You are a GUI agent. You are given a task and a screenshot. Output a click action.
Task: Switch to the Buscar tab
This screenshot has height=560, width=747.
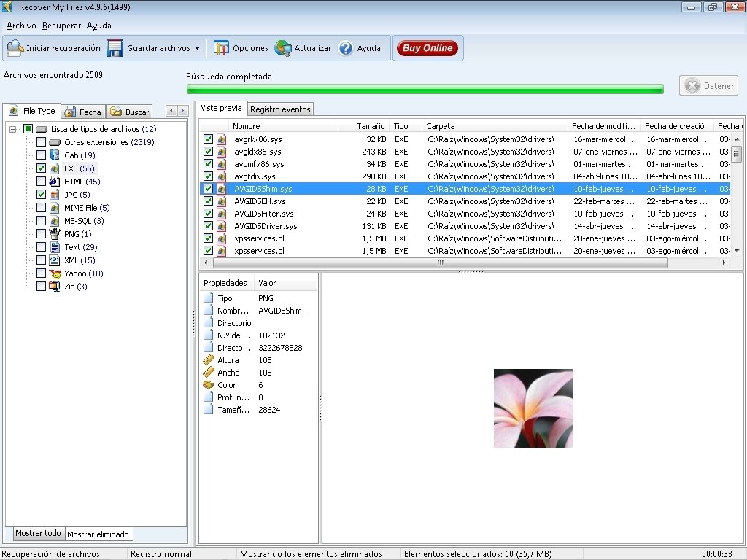pyautogui.click(x=130, y=112)
